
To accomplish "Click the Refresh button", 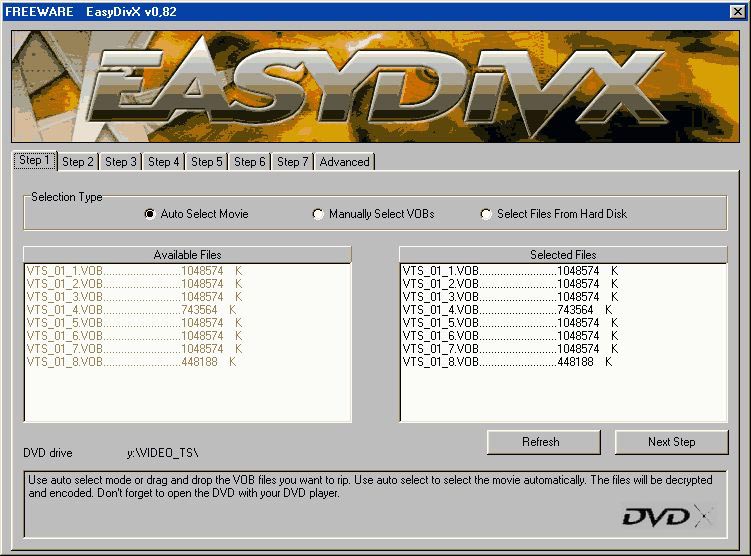I will pos(543,442).
